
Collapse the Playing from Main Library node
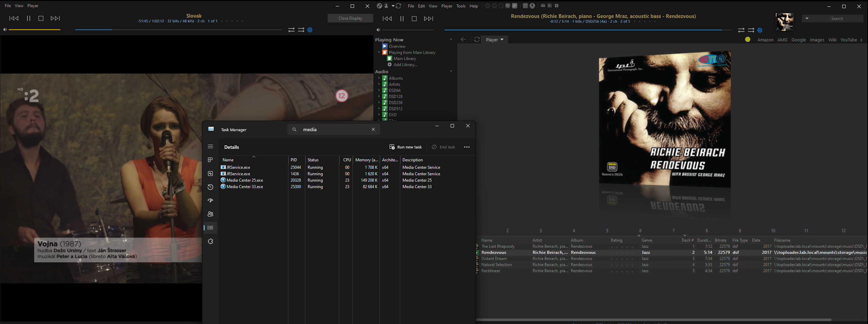[379, 53]
